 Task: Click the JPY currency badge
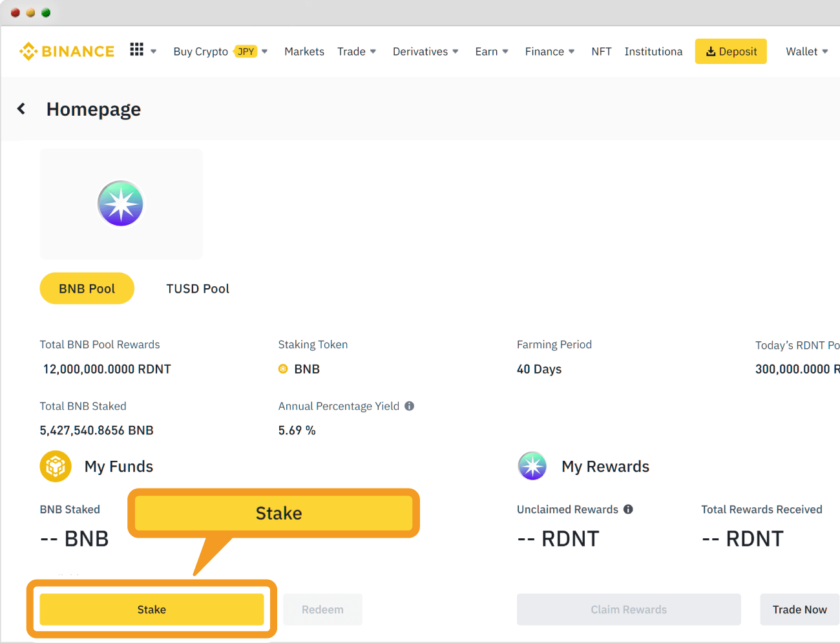[x=246, y=52]
